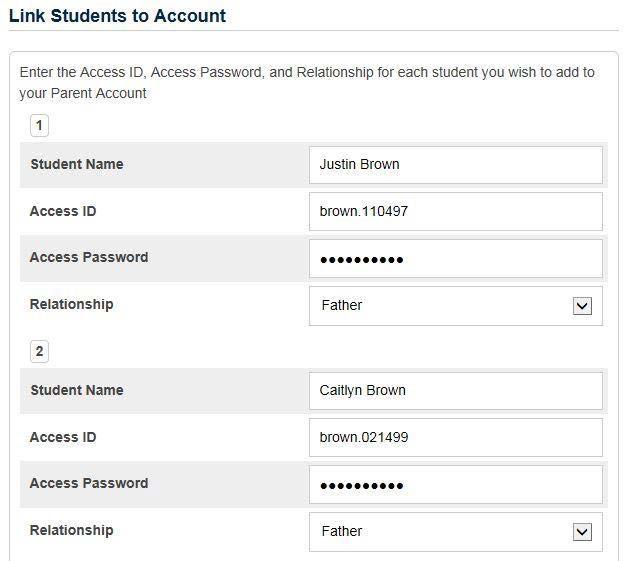Click the Access ID label for student 1

63,212
